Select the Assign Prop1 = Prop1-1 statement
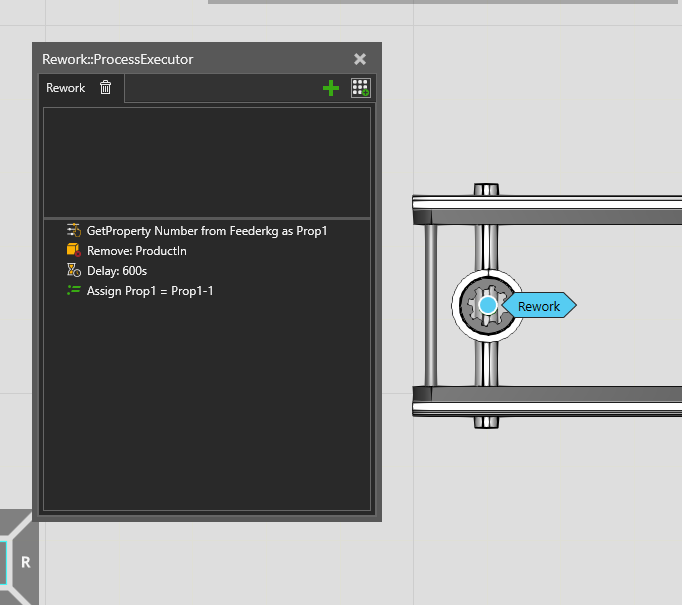 click(x=150, y=291)
